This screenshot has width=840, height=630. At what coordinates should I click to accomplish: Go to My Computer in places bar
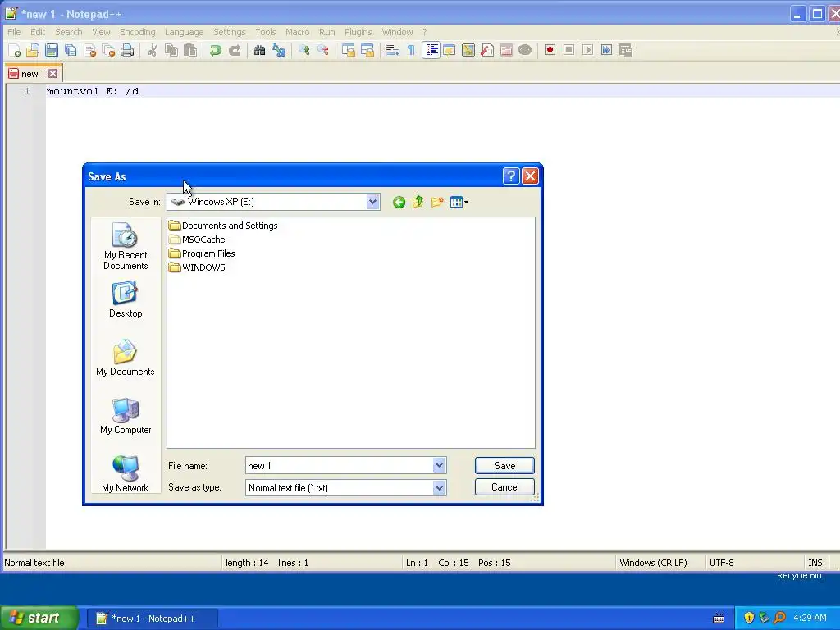(126, 416)
